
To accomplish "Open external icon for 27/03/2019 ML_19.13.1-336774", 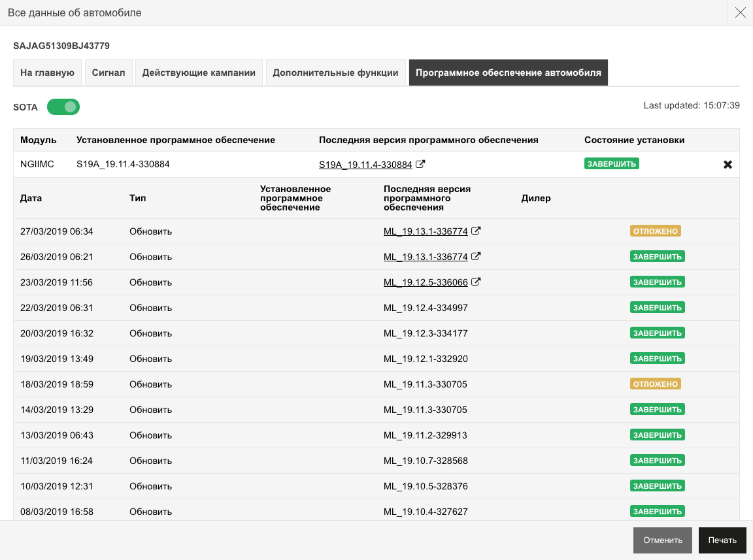I will pyautogui.click(x=475, y=231).
